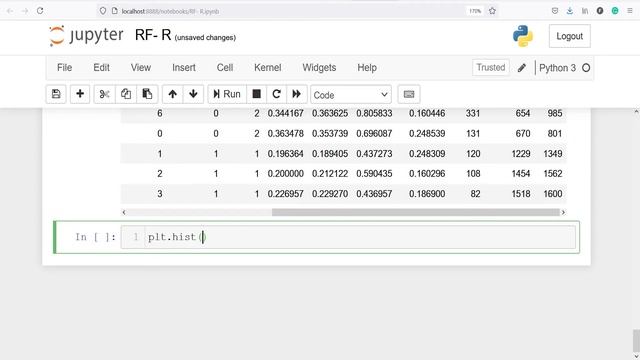Click the table cell value 0.248539
The width and height of the screenshot is (640, 360).
coord(427,133)
